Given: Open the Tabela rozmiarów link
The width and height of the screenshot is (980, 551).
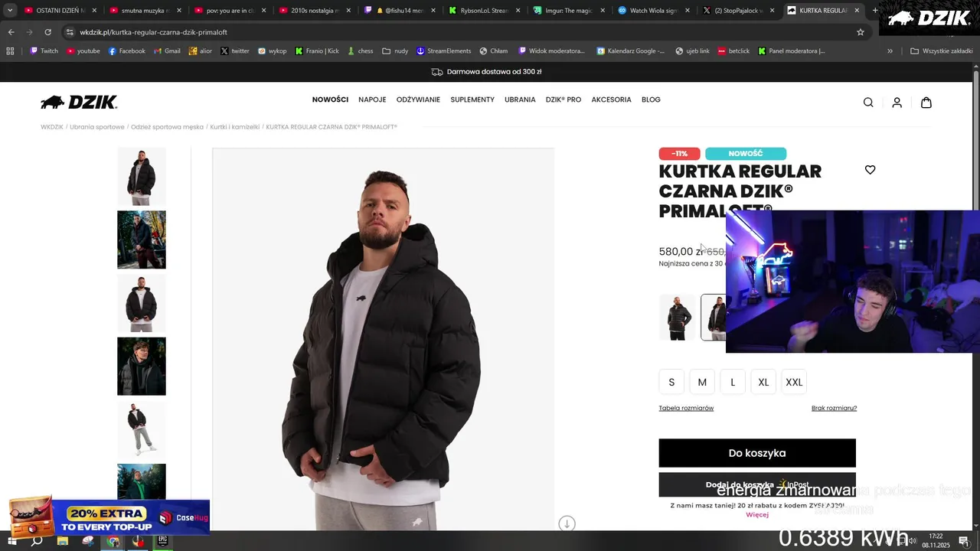Looking at the screenshot, I should point(686,408).
